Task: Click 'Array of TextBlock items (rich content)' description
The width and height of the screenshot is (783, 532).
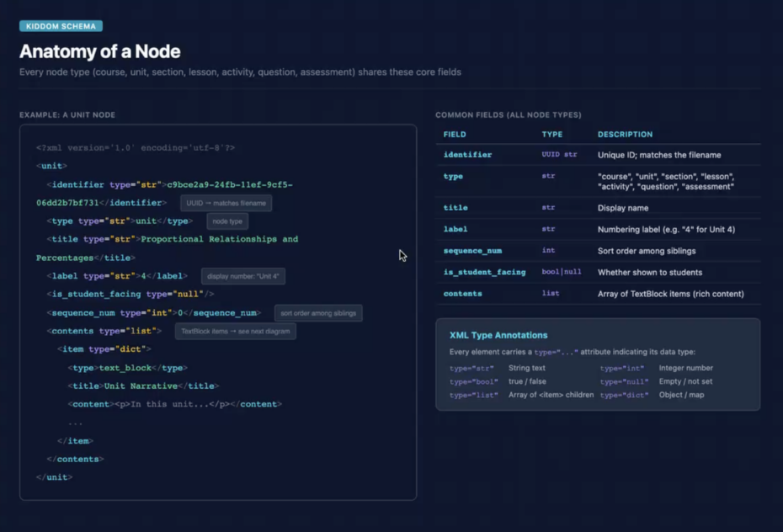Action: [x=671, y=294]
